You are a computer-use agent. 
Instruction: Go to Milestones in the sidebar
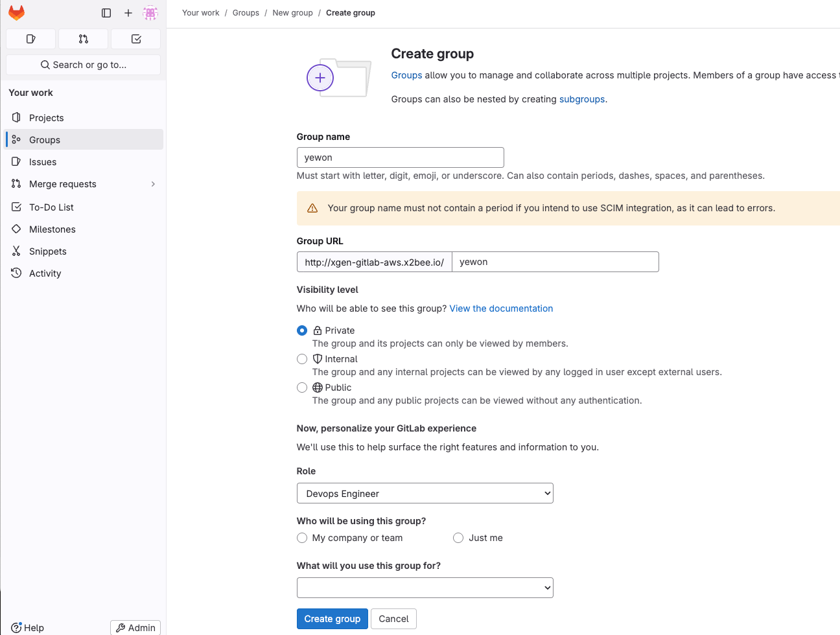(84, 229)
